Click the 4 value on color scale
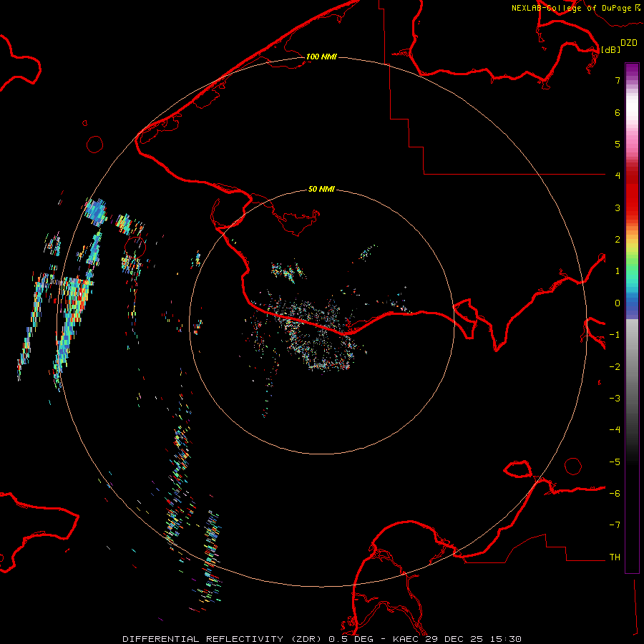The height and width of the screenshot is (644, 644). click(x=618, y=176)
